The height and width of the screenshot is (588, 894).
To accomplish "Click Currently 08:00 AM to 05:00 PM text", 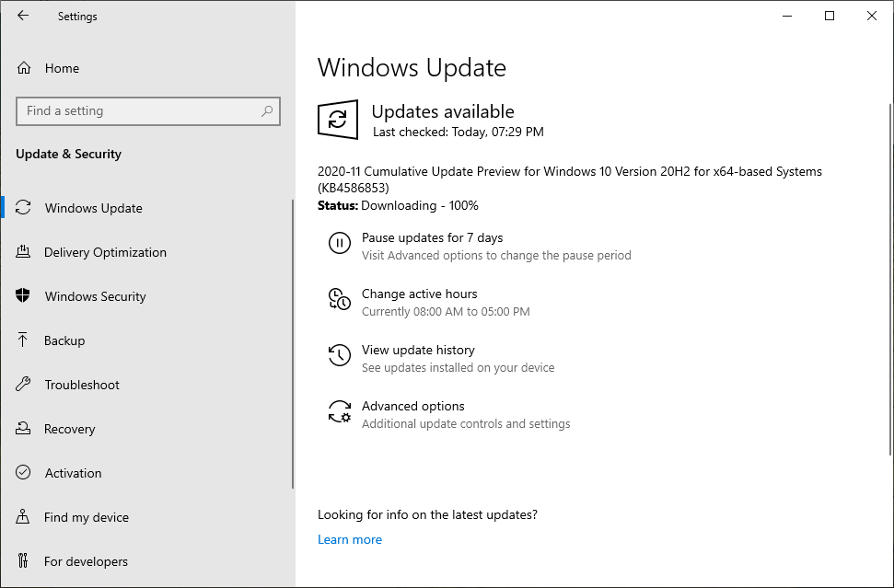I will click(x=446, y=312).
